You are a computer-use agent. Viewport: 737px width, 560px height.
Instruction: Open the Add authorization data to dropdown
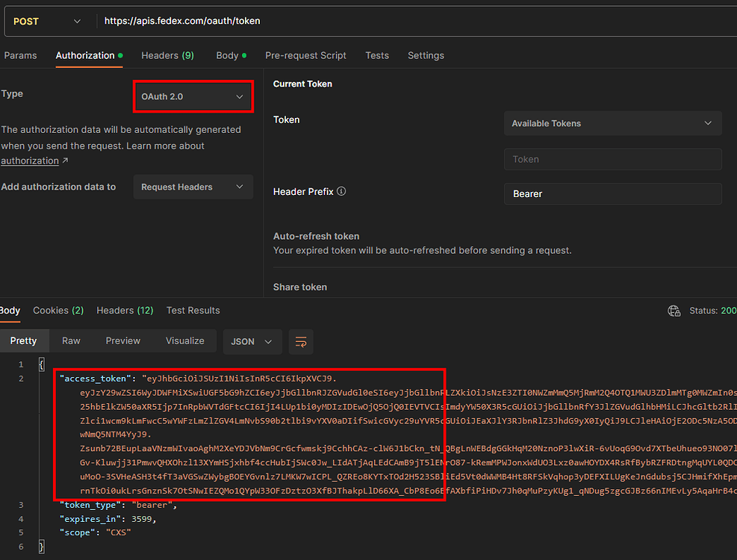click(193, 187)
